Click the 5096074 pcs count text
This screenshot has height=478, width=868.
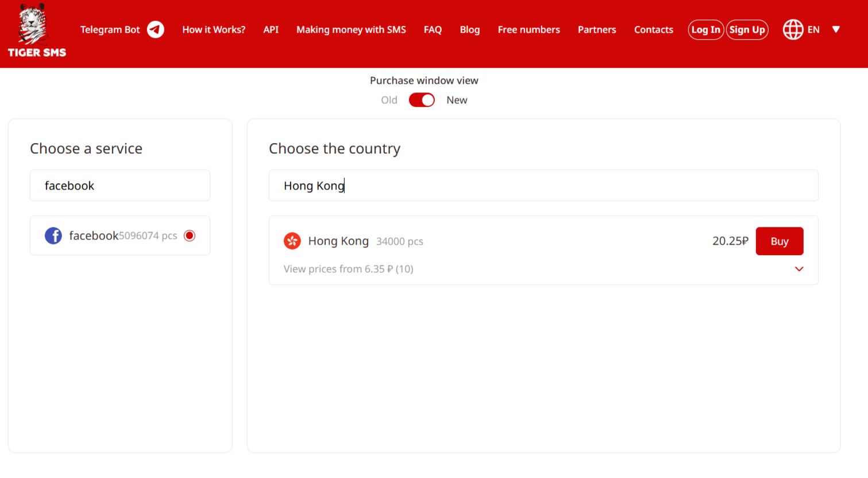(148, 236)
